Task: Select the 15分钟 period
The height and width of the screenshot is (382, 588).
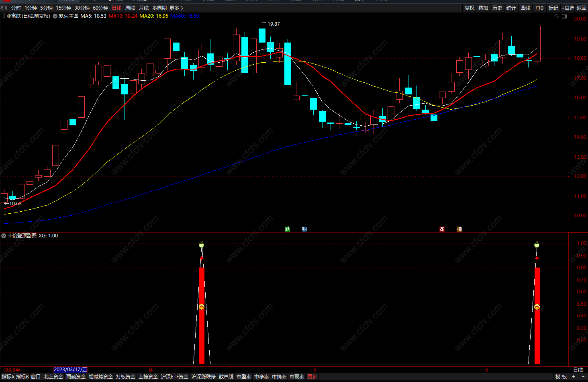Action: click(x=63, y=8)
